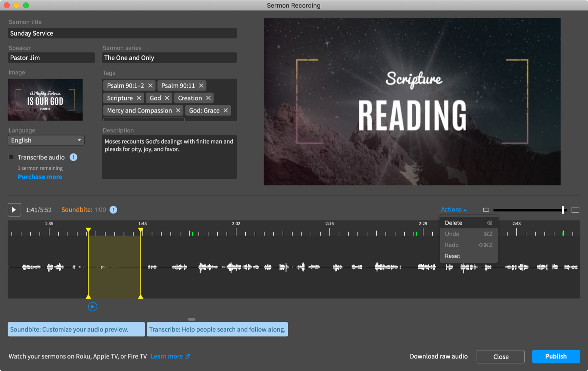Click the sermon image thumbnail
Screen dimensions: 588x371
(x=45, y=100)
